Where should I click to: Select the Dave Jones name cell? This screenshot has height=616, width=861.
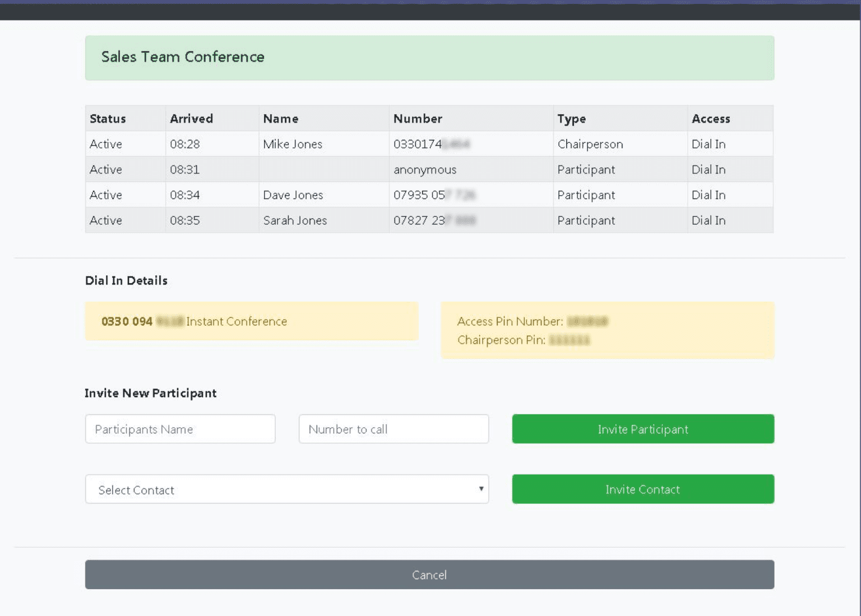[x=293, y=195]
